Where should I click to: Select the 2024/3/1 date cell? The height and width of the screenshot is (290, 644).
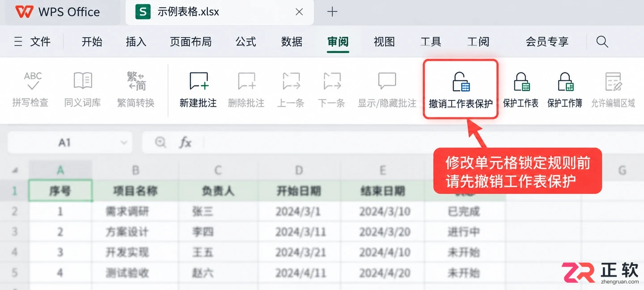[299, 211]
